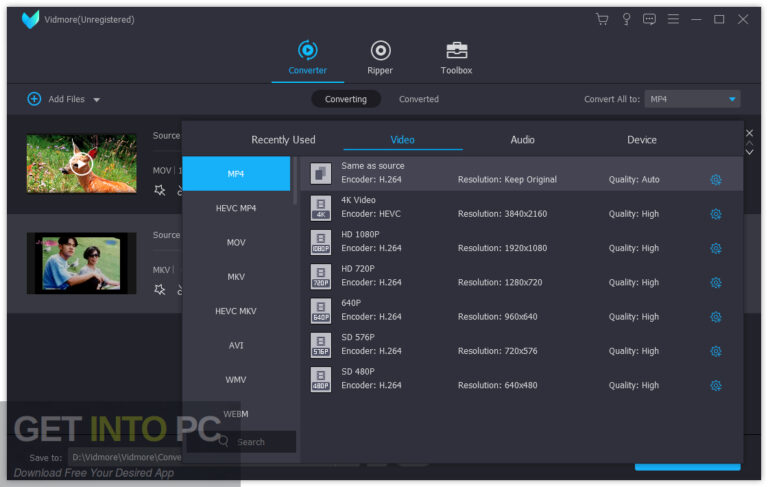Open the Toolbox tab
Viewport: 768px width, 487px height.
[456, 57]
